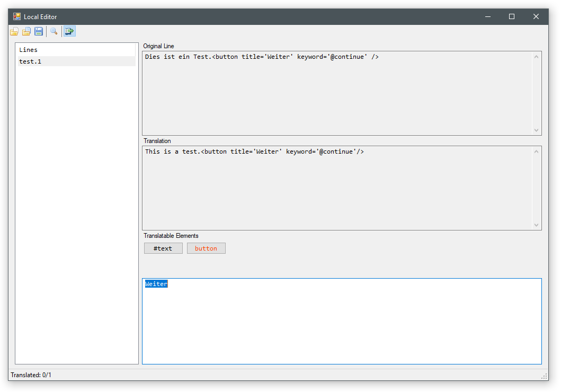
Task: Save using the blue floppy disk icon
Action: click(x=39, y=31)
